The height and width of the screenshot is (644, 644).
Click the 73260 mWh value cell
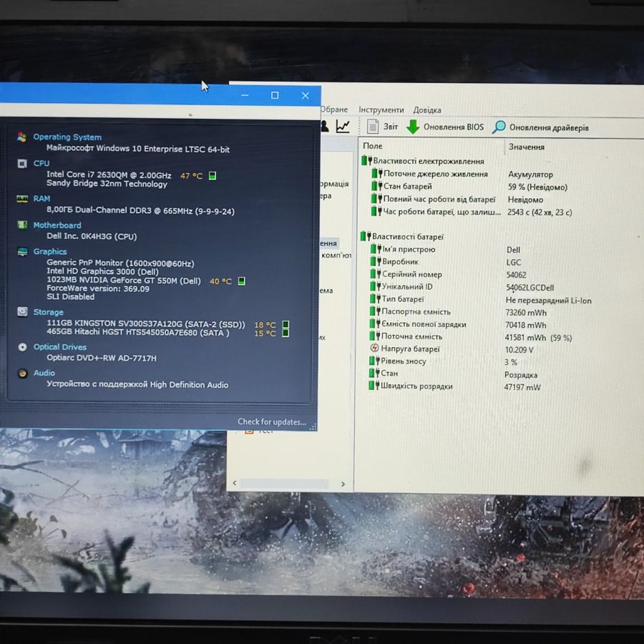tap(526, 313)
